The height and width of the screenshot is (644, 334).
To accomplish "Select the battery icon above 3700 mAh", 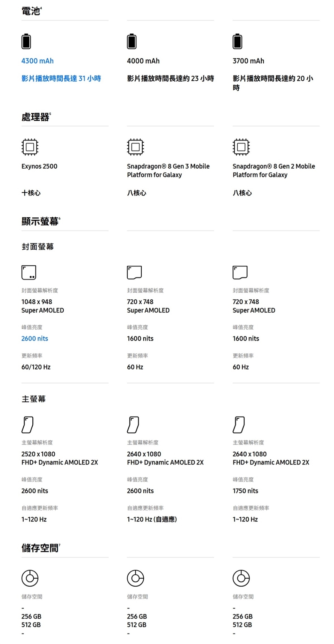I will pyautogui.click(x=237, y=41).
